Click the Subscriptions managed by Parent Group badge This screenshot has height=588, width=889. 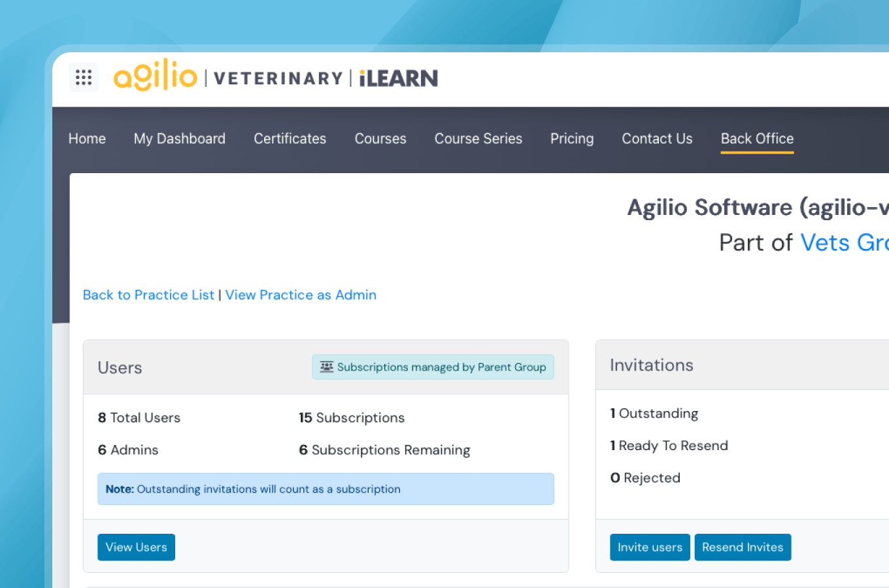[433, 367]
